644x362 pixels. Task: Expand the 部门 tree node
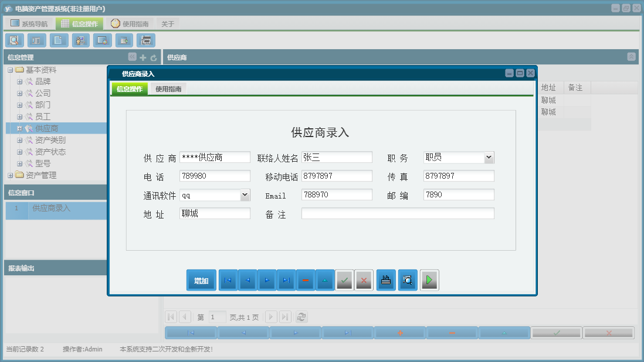pyautogui.click(x=19, y=105)
